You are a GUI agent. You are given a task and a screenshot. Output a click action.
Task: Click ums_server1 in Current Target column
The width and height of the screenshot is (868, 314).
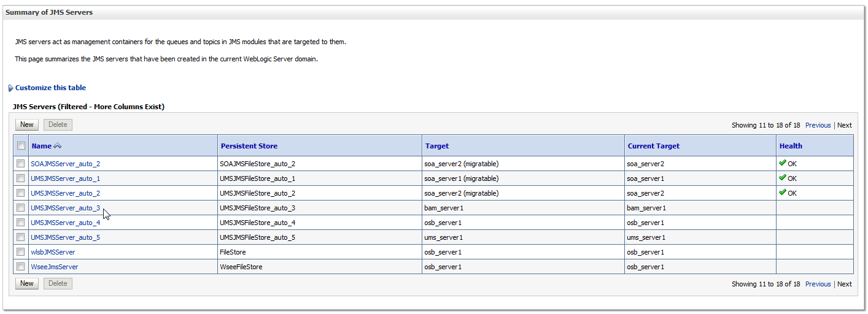646,237
